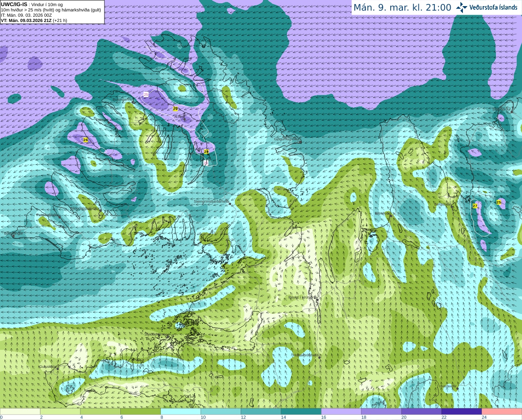Screen dimensions: 522x420
Task: Click the Hveravellir station label
Action: click(x=448, y=386)
